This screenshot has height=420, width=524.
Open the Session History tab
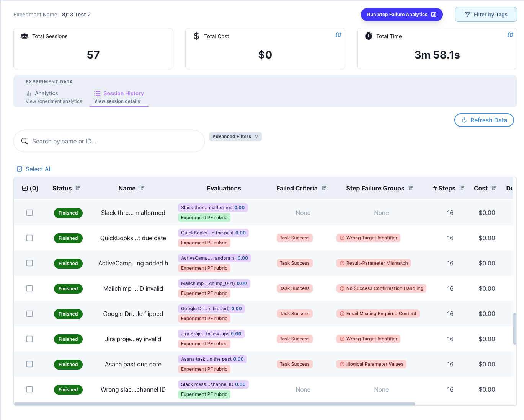119,97
